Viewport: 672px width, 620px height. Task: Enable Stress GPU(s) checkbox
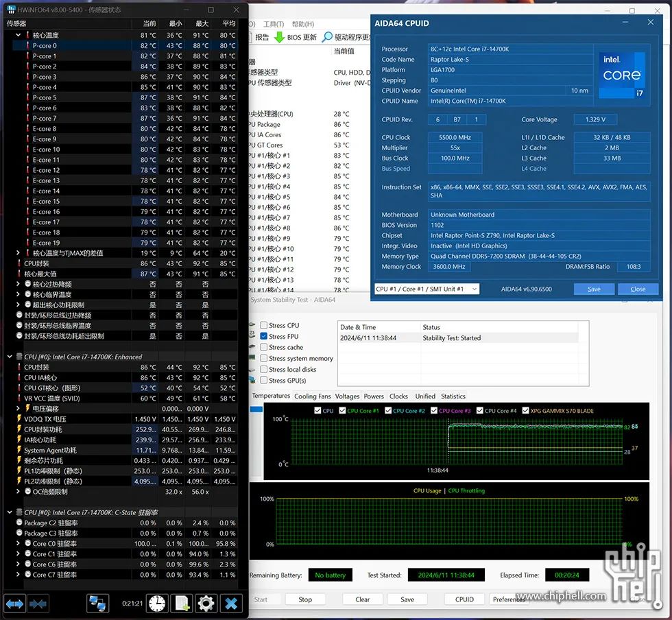(x=264, y=381)
